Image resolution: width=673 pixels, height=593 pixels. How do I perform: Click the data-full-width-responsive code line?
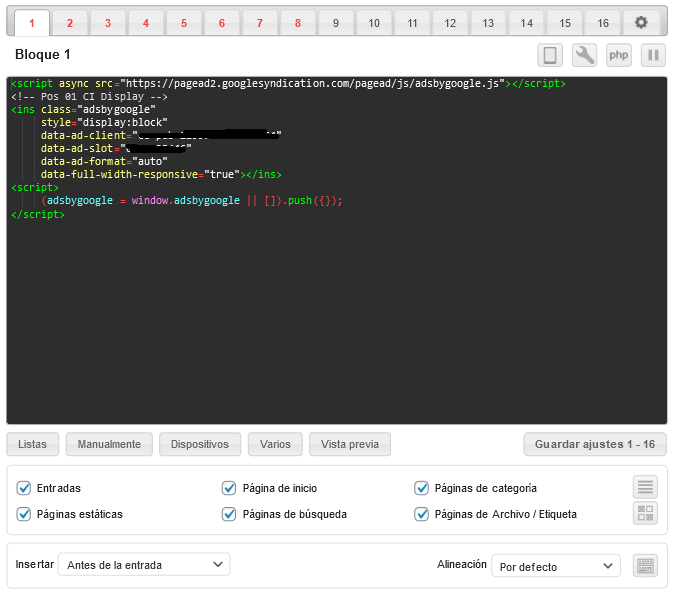tap(161, 174)
